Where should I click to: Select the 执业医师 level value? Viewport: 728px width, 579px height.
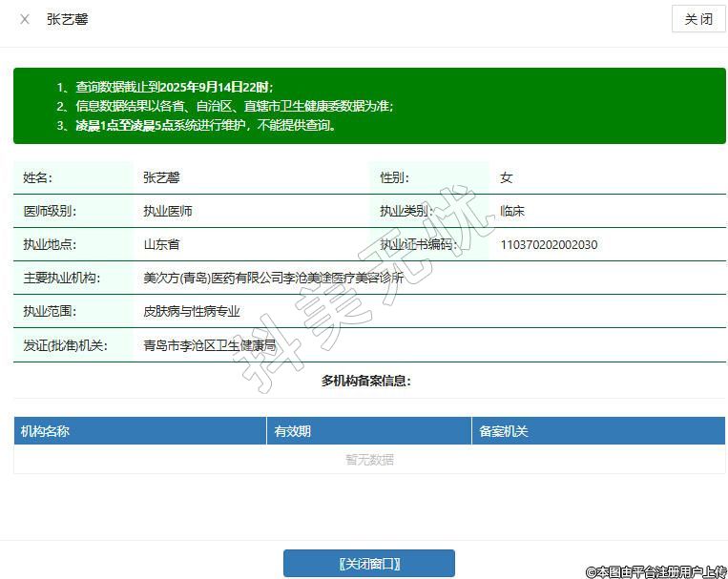click(x=168, y=212)
